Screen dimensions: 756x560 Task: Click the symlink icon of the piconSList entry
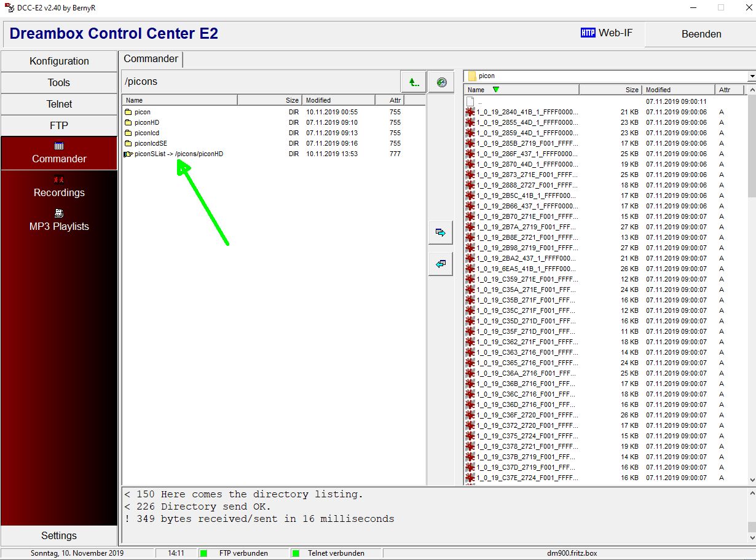128,154
